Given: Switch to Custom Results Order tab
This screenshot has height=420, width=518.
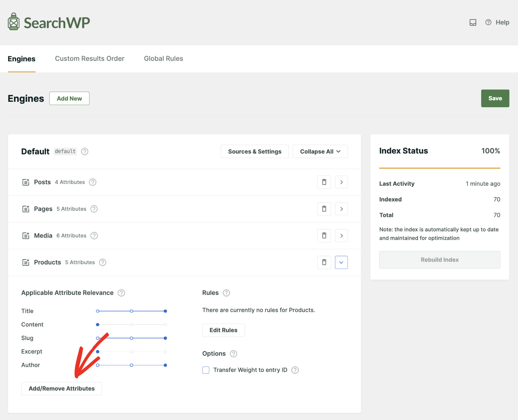Looking at the screenshot, I should click(89, 59).
